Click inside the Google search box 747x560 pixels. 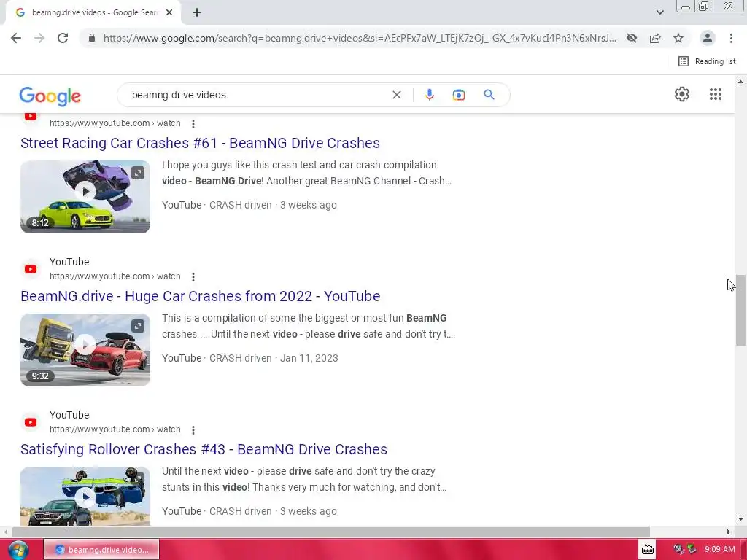[258, 95]
